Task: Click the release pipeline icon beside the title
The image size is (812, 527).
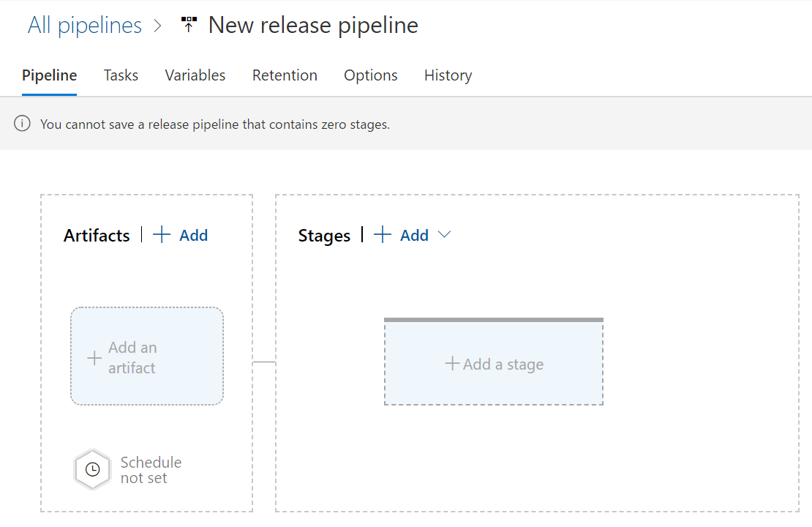Action: [189, 25]
